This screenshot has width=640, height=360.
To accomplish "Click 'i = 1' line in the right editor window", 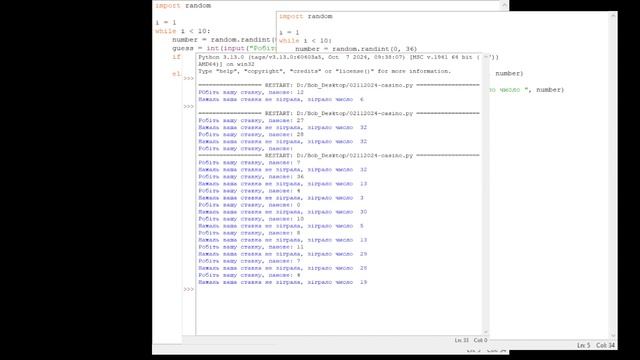I will click(289, 32).
